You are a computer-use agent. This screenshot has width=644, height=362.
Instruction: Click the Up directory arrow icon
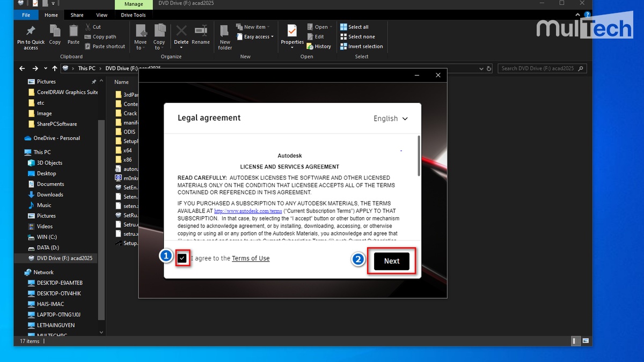tap(54, 69)
